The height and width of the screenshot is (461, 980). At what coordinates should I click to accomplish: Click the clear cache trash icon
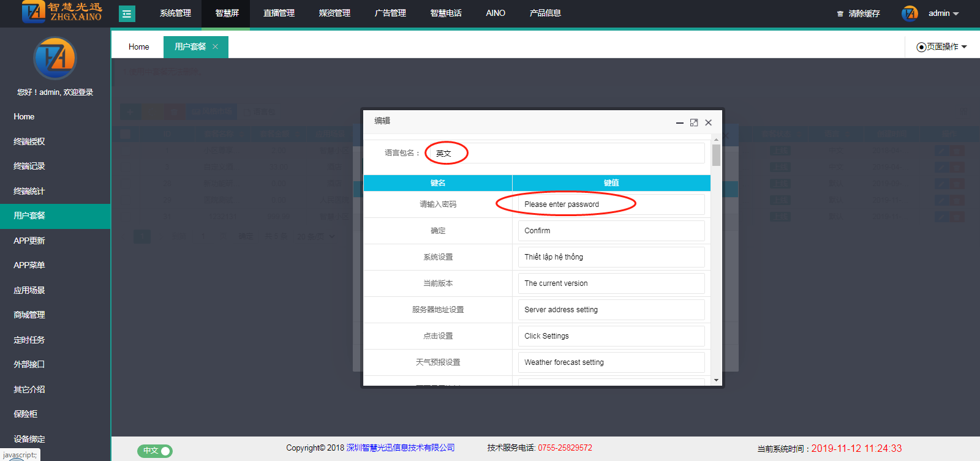click(x=840, y=13)
